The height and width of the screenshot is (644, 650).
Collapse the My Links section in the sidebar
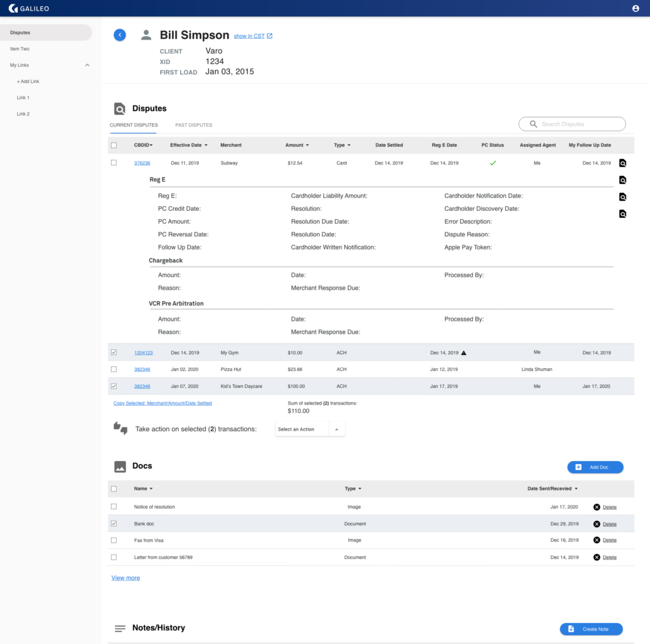click(87, 65)
